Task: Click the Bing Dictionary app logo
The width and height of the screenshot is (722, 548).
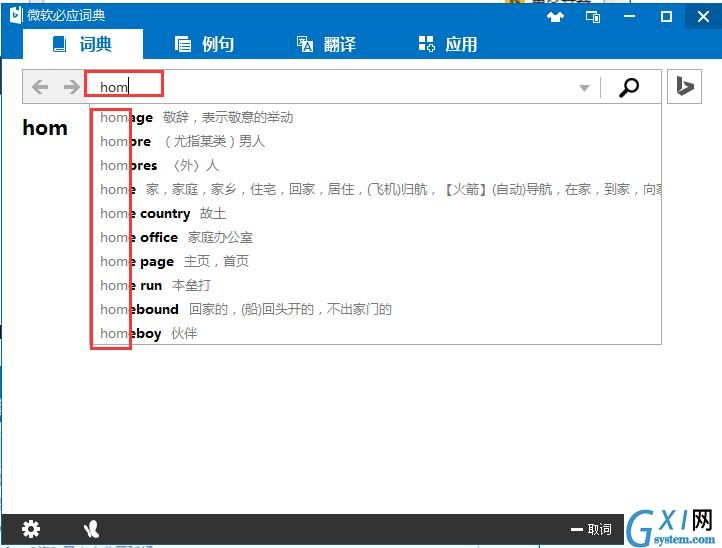Action: point(15,16)
